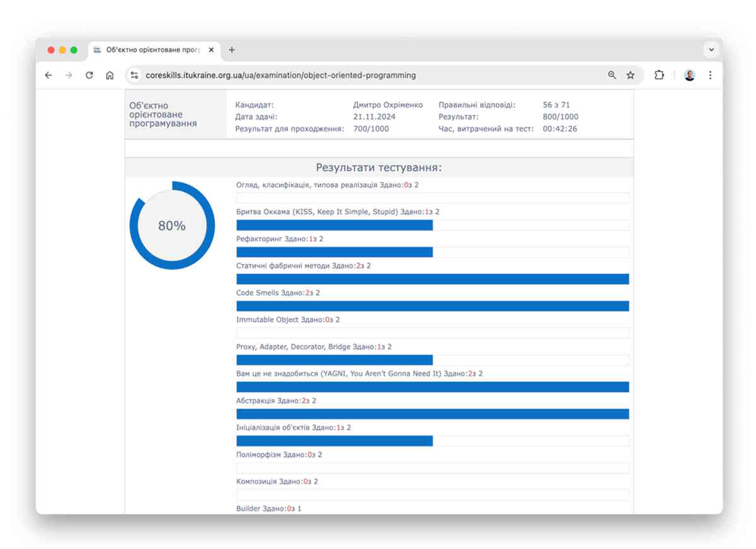
Task: Maximize window with the green button
Action: 74,50
